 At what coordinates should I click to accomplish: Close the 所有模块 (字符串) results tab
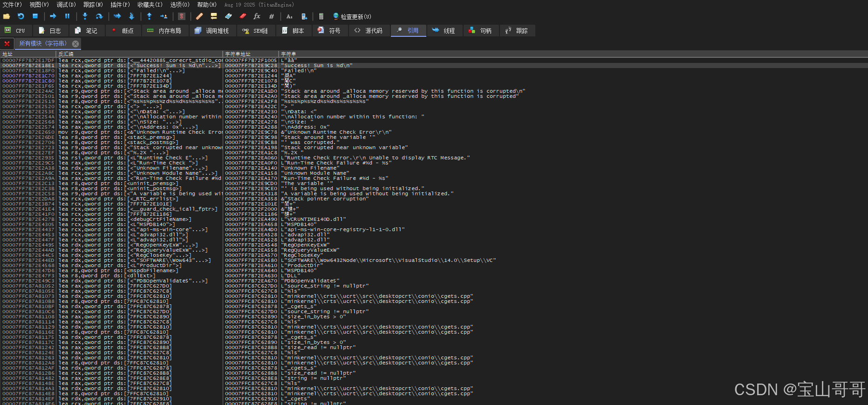pos(75,44)
